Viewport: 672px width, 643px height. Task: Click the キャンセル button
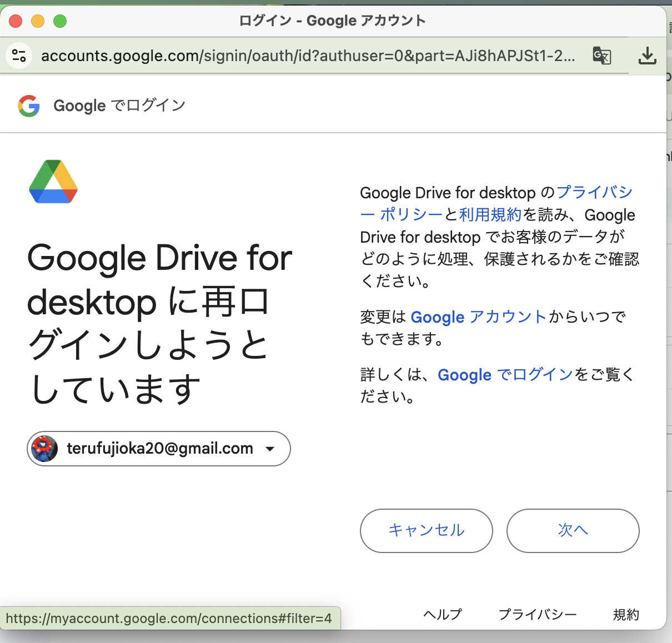pos(426,531)
